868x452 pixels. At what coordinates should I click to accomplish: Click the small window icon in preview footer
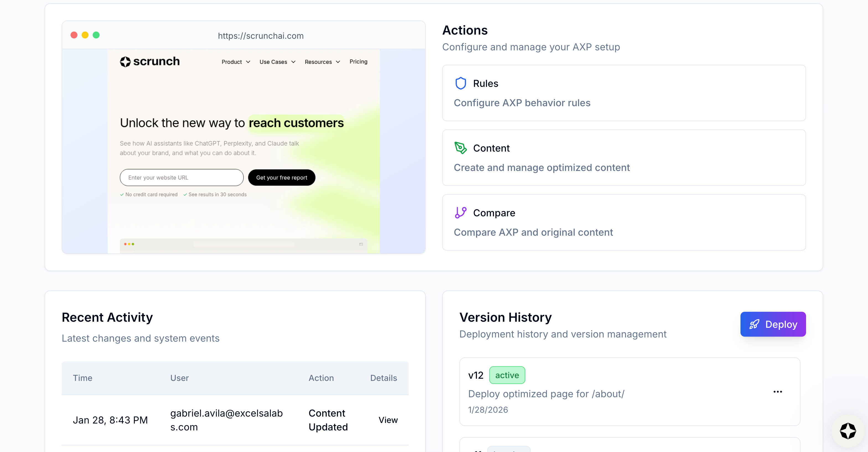click(x=361, y=244)
